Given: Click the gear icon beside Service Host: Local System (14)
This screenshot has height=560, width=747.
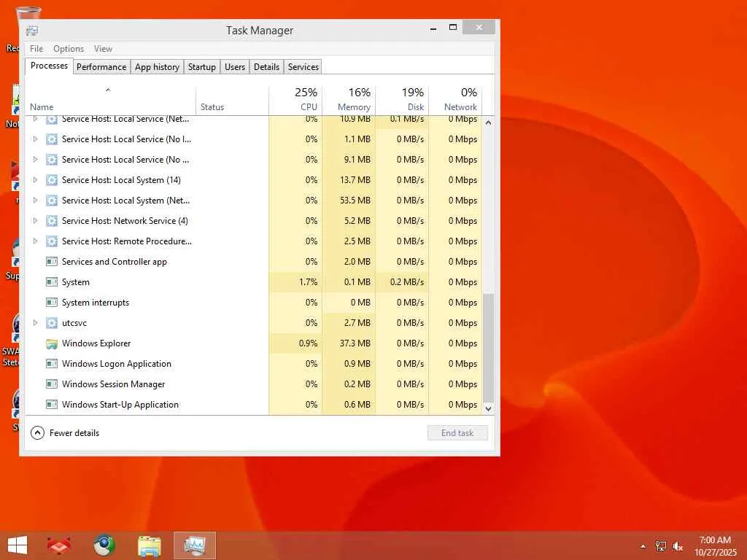Looking at the screenshot, I should click(52, 180).
